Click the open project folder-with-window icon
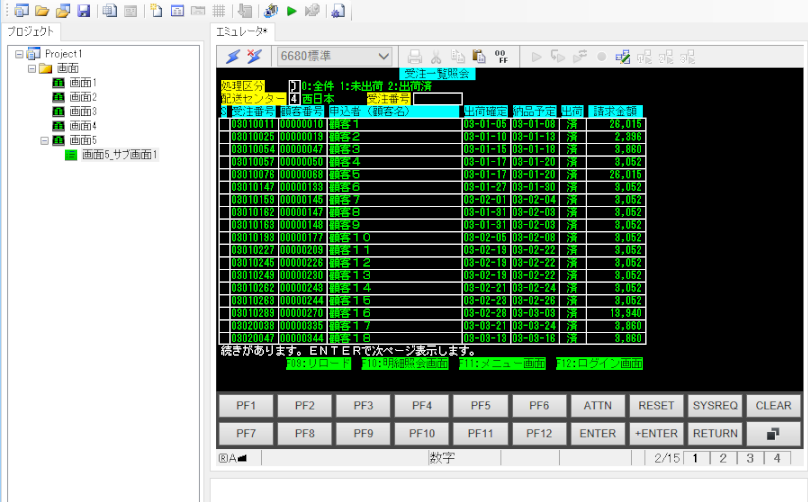This screenshot has height=502, width=808. (x=63, y=10)
